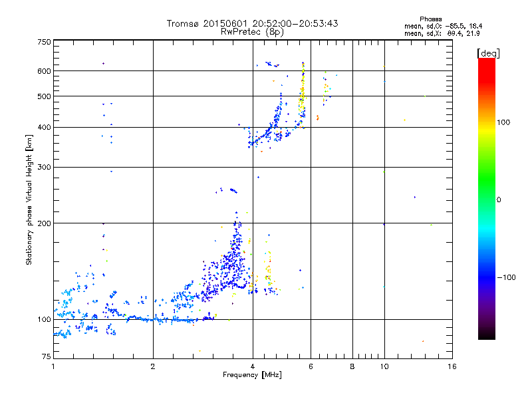The height and width of the screenshot is (399, 532).
Task: Click the x-axis tick '4'
Action: (x=253, y=366)
